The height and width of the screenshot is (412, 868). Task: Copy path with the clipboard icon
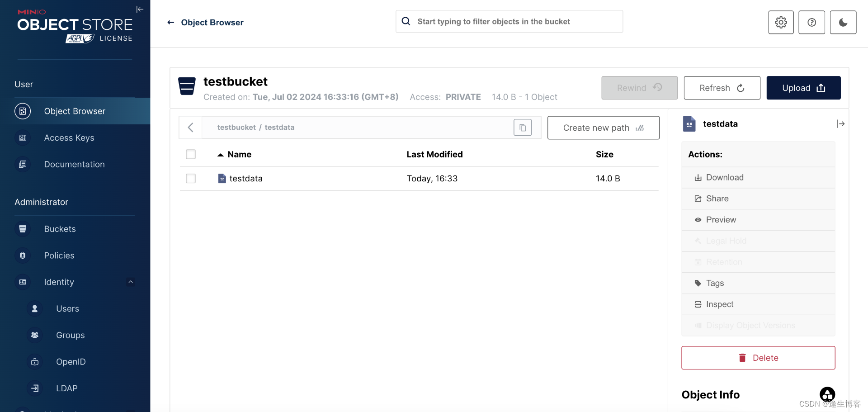pyautogui.click(x=523, y=128)
